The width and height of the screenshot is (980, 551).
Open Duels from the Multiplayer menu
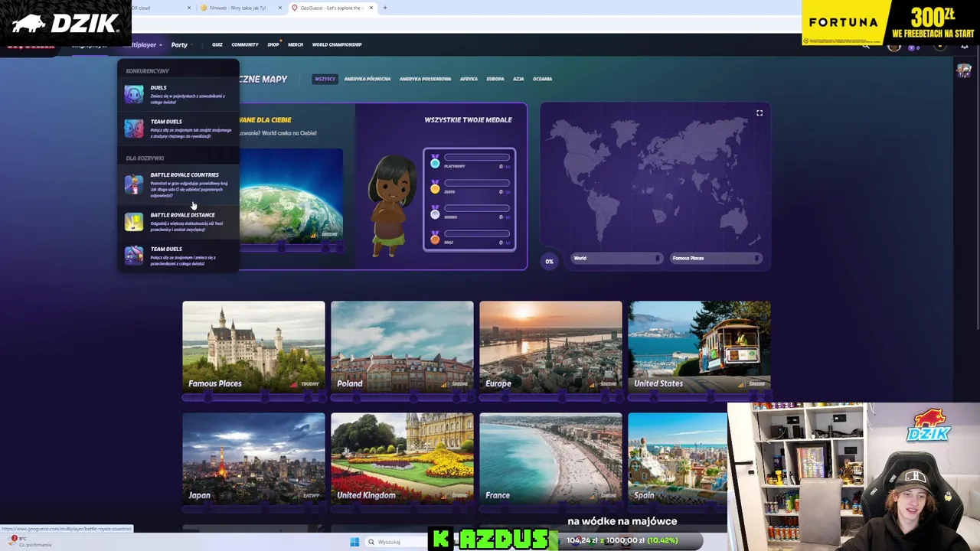(x=178, y=94)
